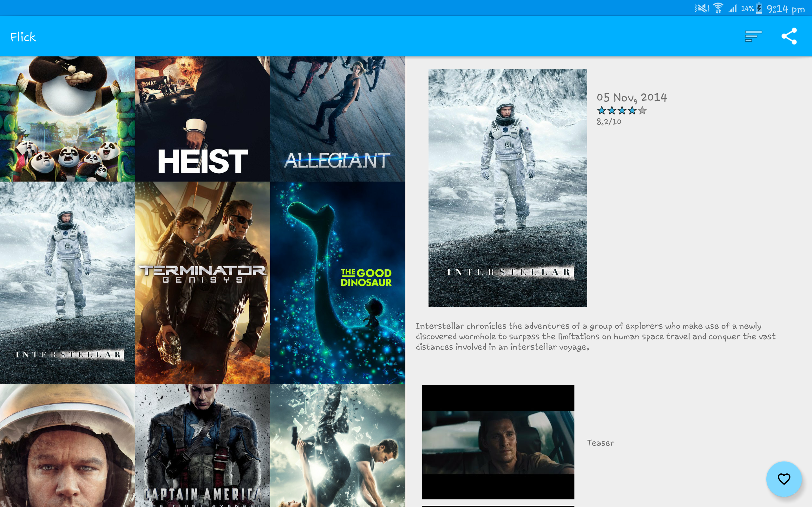Choose The Good Dinosaur poster
This screenshot has width=812, height=507.
tap(337, 282)
